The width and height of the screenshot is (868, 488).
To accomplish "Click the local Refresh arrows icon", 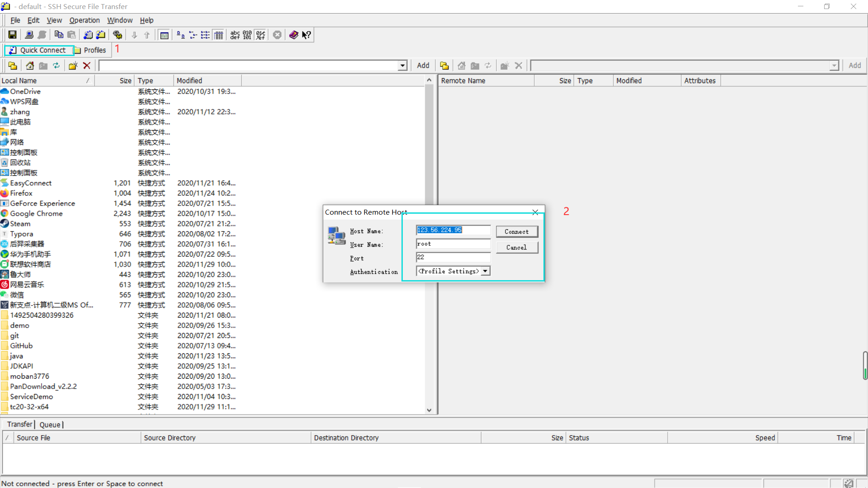I will [56, 66].
